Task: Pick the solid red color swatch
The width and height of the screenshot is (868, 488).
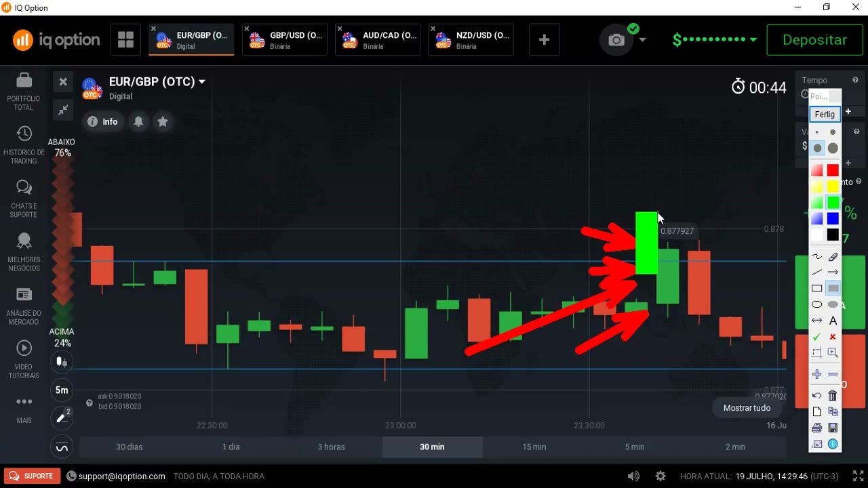Action: point(833,170)
